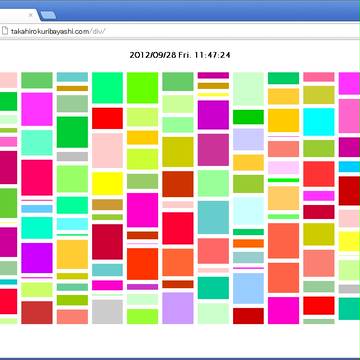Close the current browser tab

[x=31, y=15]
